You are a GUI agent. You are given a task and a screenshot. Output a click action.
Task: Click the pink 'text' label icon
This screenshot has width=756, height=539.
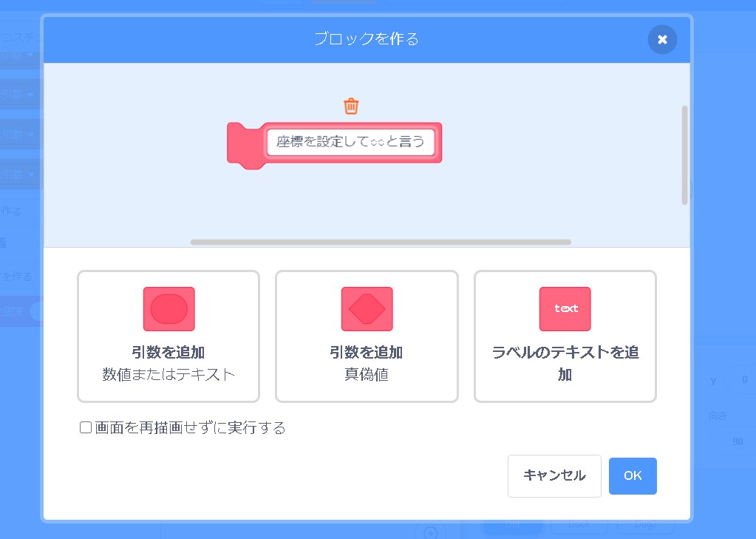pos(565,309)
